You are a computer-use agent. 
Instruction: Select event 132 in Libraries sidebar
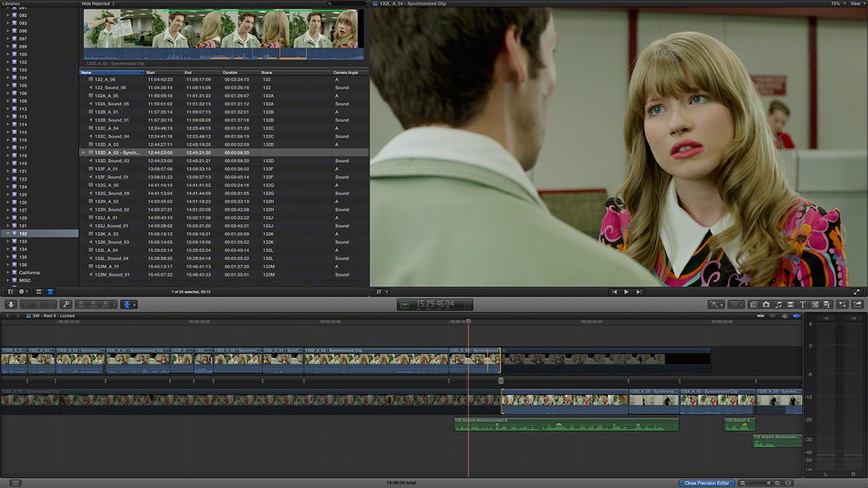[x=23, y=234]
